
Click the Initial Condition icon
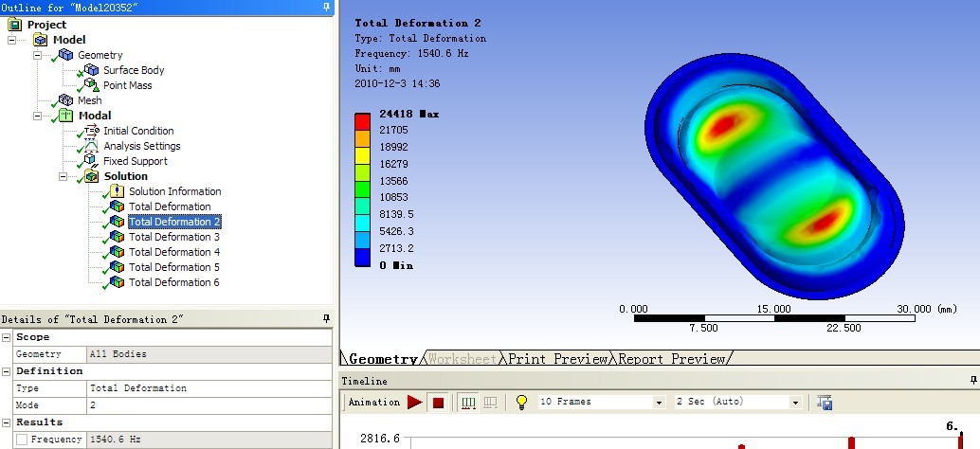tap(91, 131)
